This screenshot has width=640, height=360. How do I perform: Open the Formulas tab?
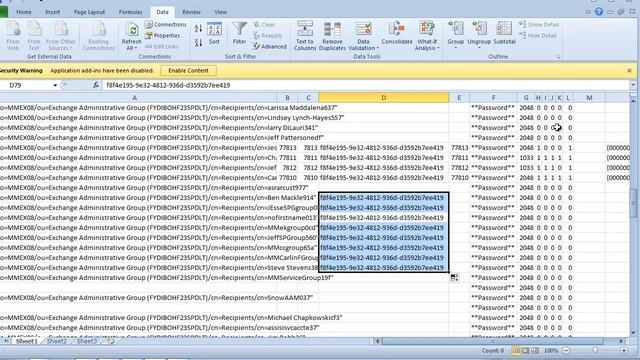point(131,12)
